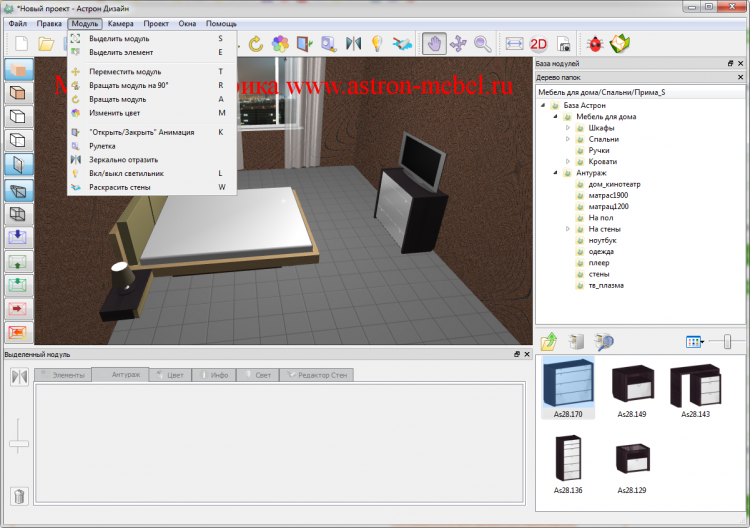
Task: Click the color palette icon in toolbar
Action: coord(280,43)
